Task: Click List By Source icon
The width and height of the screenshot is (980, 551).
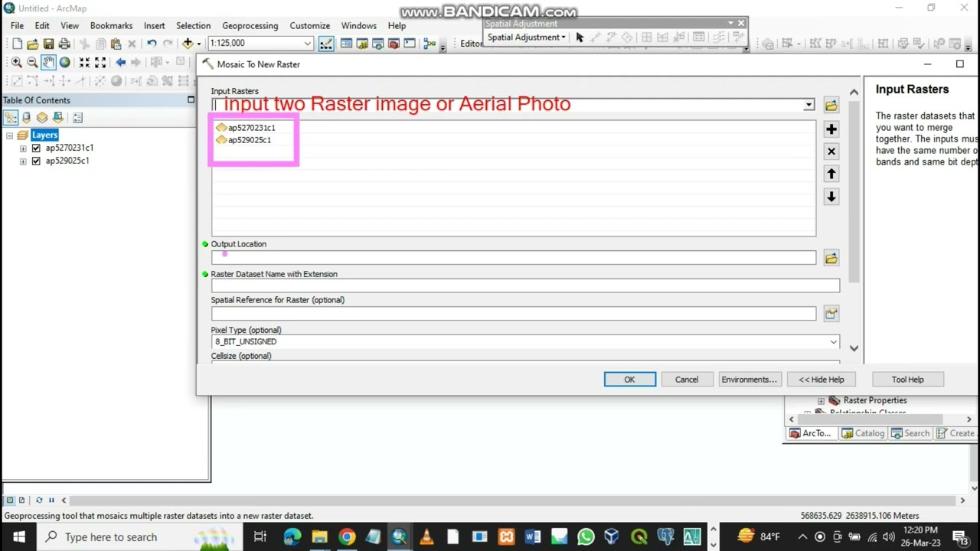Action: [26, 118]
